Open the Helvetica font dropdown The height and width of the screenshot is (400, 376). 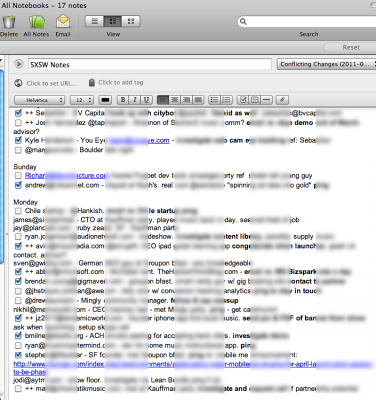tap(39, 100)
